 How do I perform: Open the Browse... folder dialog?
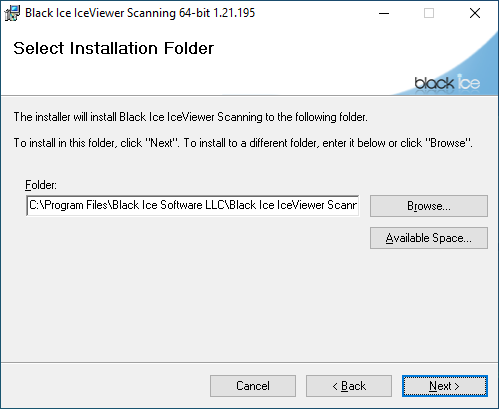point(429,206)
